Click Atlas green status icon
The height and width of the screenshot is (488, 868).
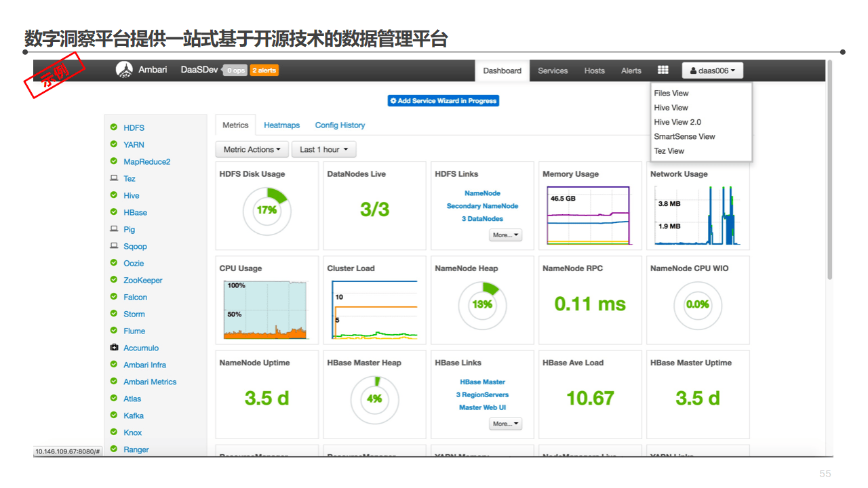tap(114, 399)
